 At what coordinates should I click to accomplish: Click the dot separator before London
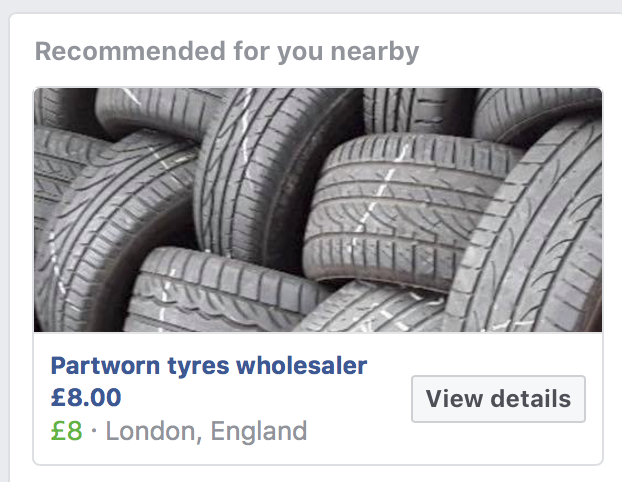(x=94, y=430)
